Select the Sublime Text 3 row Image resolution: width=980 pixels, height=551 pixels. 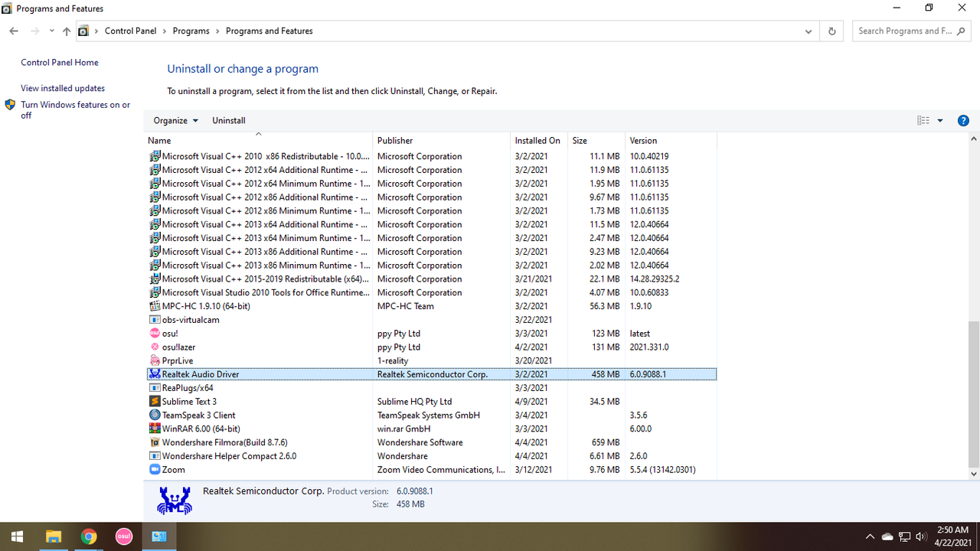(x=432, y=402)
